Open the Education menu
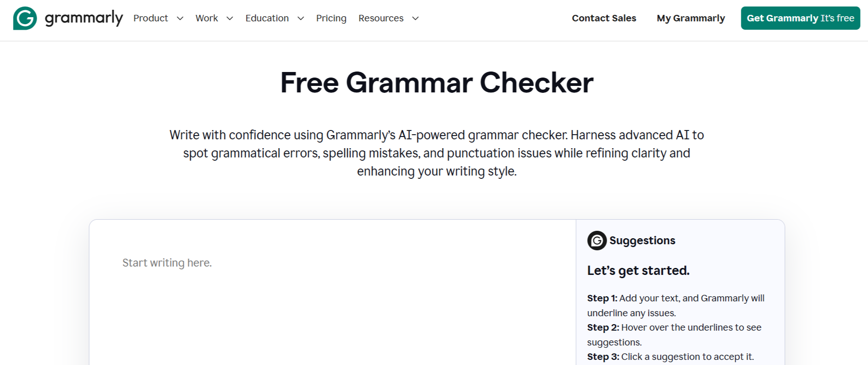The height and width of the screenshot is (365, 868). 267,18
